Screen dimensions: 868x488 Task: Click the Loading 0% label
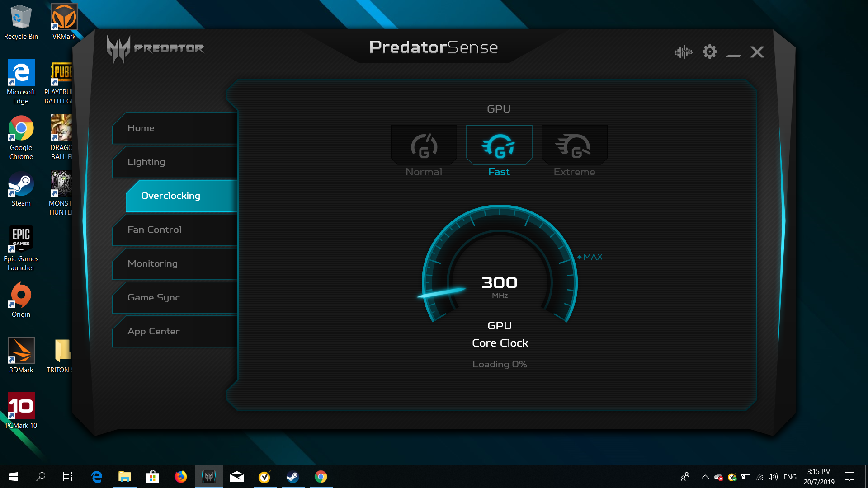pyautogui.click(x=500, y=364)
